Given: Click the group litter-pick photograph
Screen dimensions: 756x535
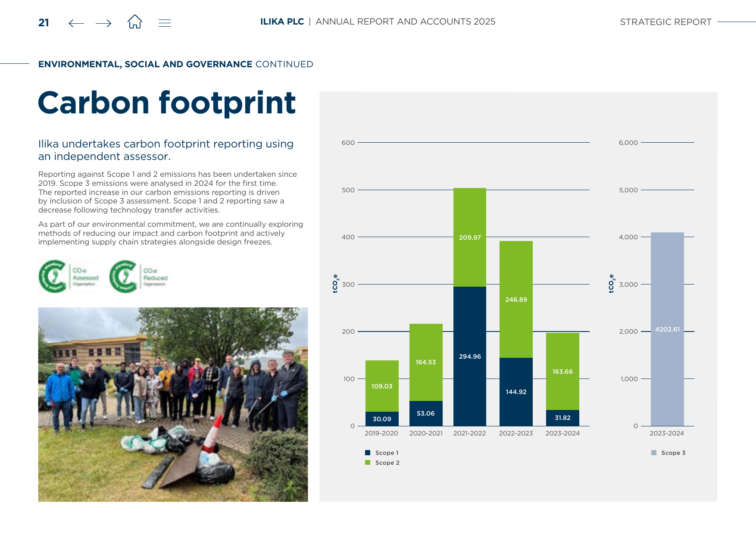Looking at the screenshot, I should pyautogui.click(x=173, y=404).
